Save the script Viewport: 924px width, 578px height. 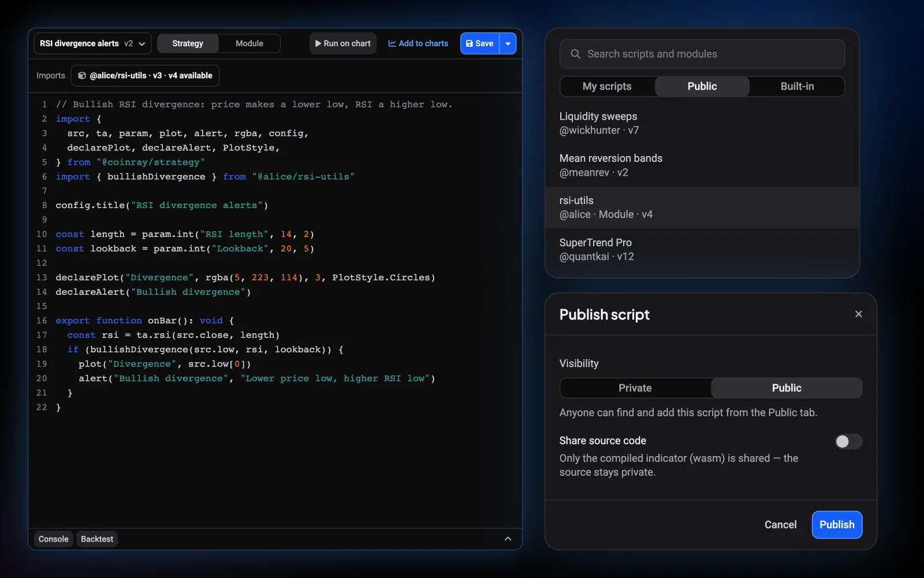(x=479, y=43)
